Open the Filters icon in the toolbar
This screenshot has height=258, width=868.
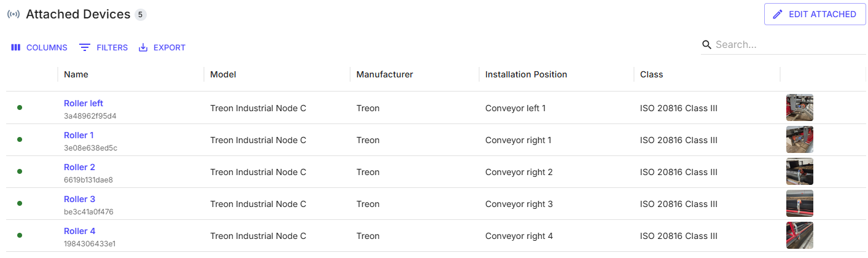[x=85, y=47]
